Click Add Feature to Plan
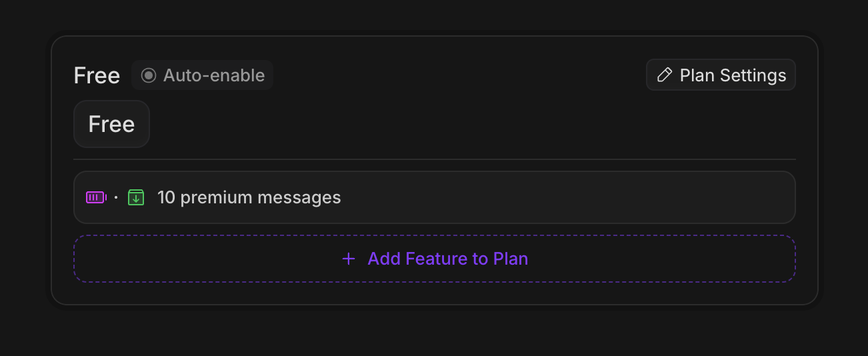Screen dimensions: 868x356 [x=434, y=259]
